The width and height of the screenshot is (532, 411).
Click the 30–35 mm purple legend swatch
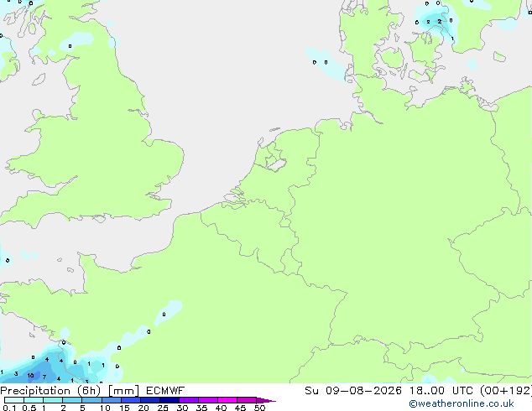point(189,400)
